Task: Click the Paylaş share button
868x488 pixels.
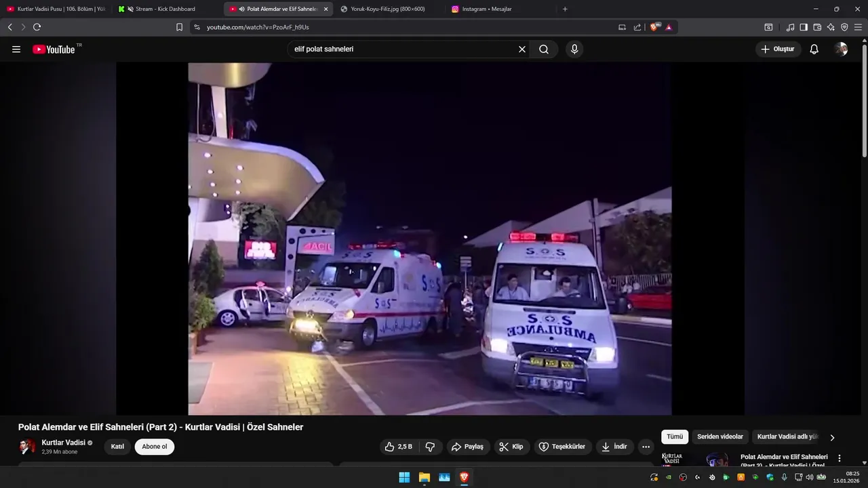Action: pyautogui.click(x=468, y=447)
